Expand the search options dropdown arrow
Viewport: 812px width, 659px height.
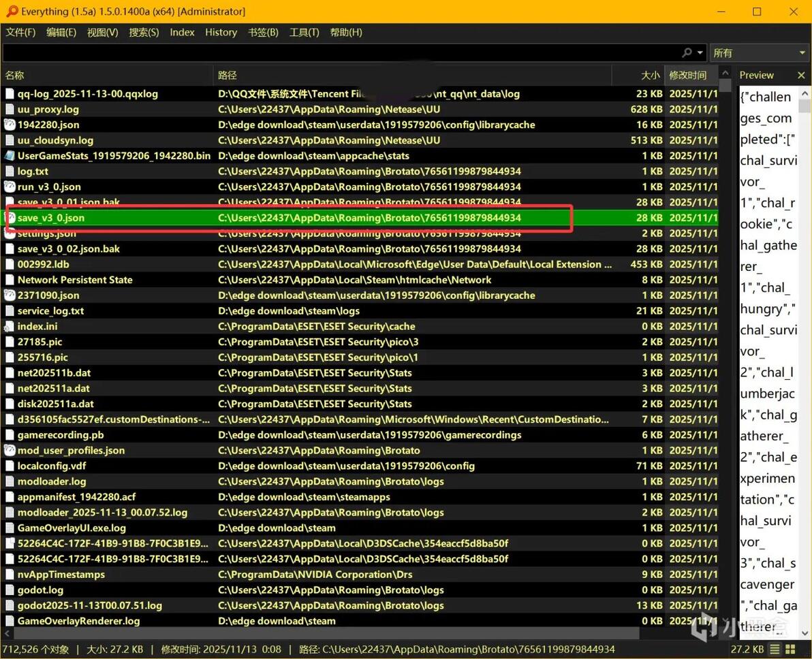tap(700, 53)
